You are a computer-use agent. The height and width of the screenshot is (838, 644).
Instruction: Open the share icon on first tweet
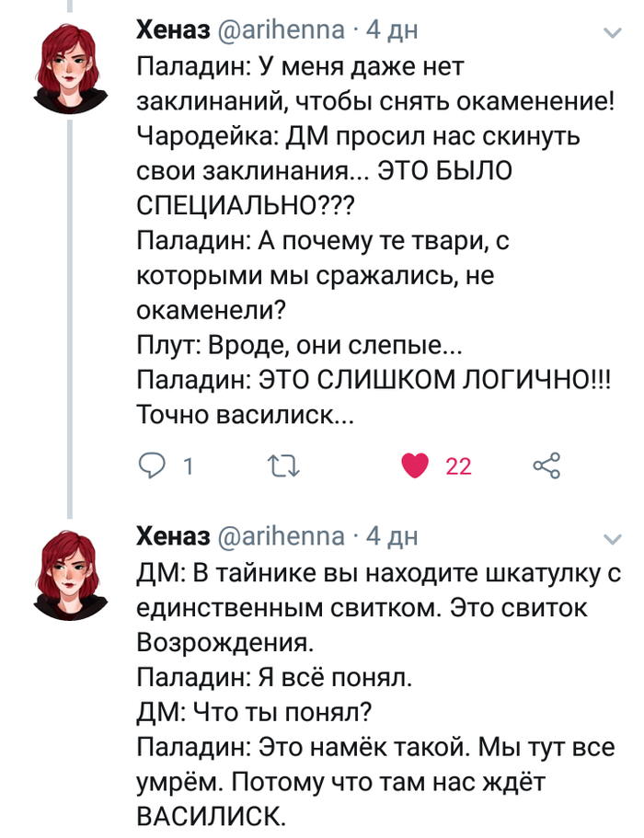(546, 466)
